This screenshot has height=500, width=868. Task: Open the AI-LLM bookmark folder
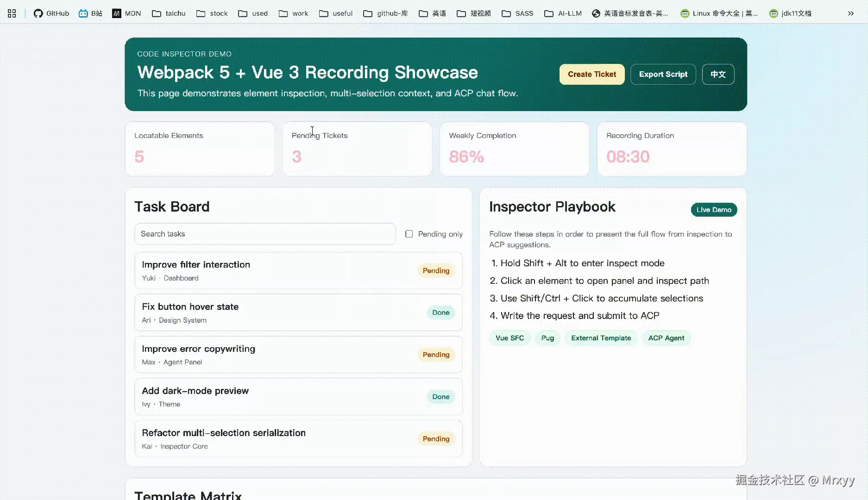coord(563,13)
